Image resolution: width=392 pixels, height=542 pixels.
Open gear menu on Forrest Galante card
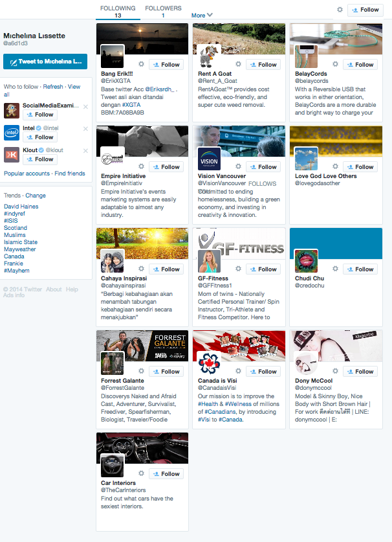(x=141, y=371)
